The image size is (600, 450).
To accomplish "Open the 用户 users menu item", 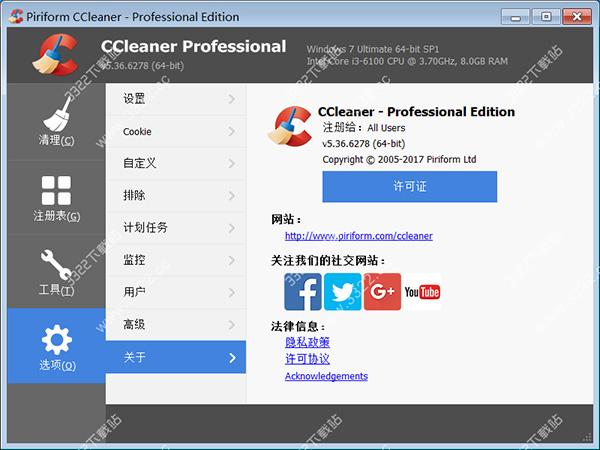I will point(176,292).
